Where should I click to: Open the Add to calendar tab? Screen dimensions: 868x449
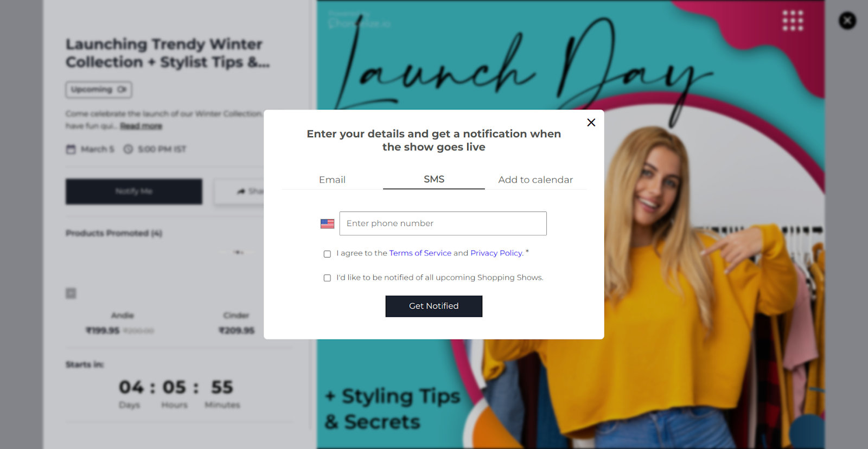535,179
